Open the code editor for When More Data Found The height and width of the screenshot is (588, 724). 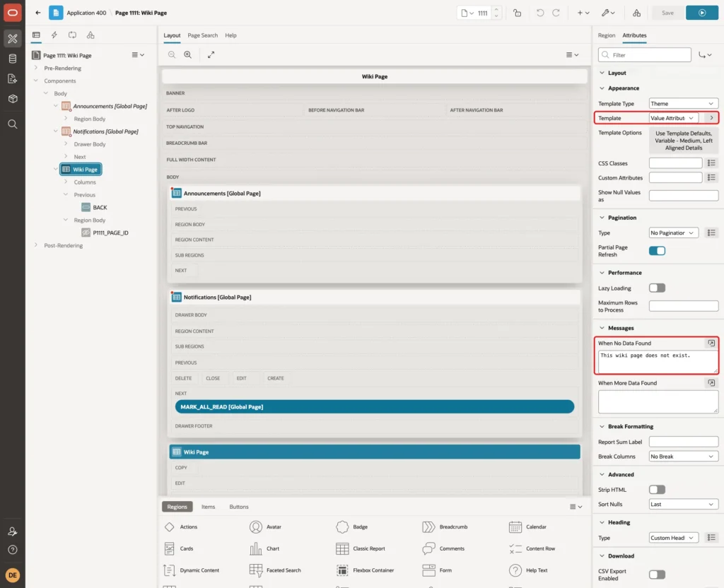tap(711, 382)
